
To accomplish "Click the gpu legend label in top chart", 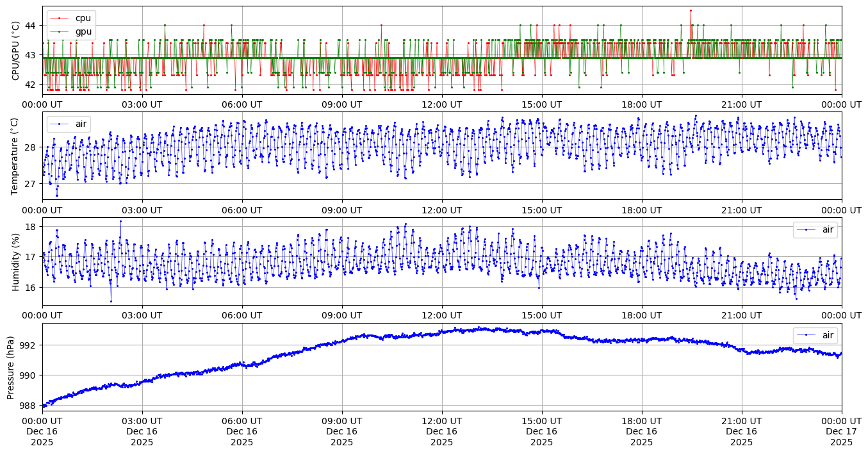I will (x=83, y=31).
